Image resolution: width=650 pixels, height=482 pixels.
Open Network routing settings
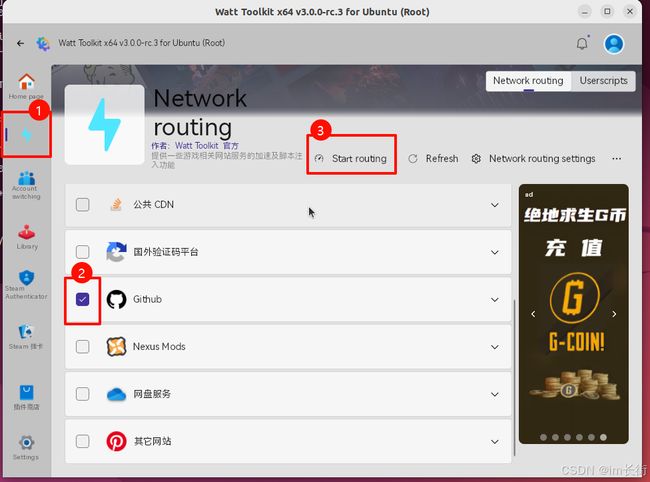point(534,159)
